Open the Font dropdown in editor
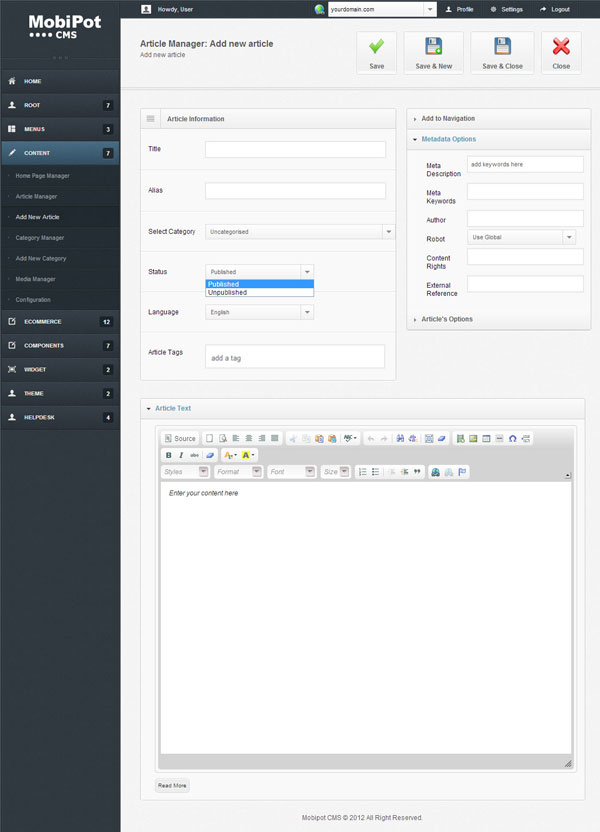Viewport: 600px width, 832px height. tap(292, 472)
